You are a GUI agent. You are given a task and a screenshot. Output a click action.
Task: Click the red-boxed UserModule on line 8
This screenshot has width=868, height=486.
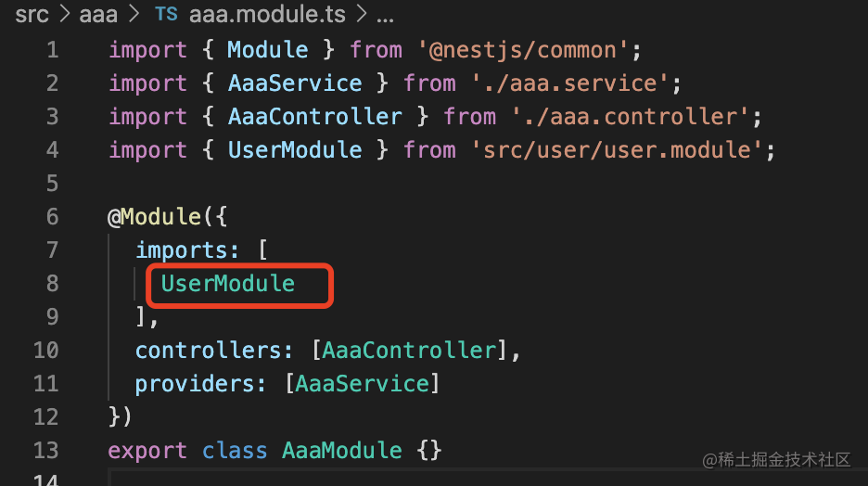point(228,284)
